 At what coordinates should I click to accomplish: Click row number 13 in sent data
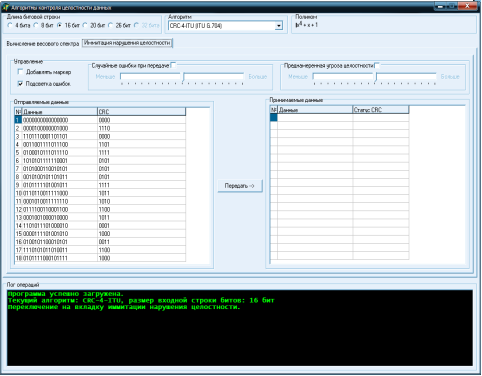18,217
